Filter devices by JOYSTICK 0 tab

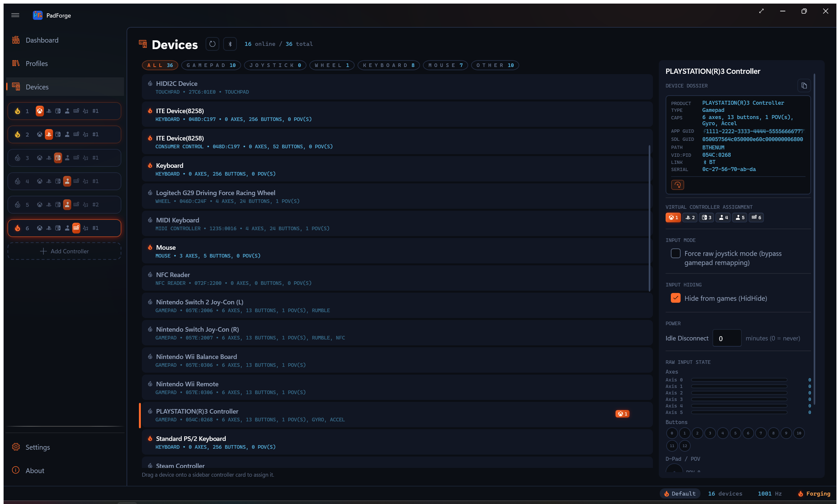tap(275, 65)
